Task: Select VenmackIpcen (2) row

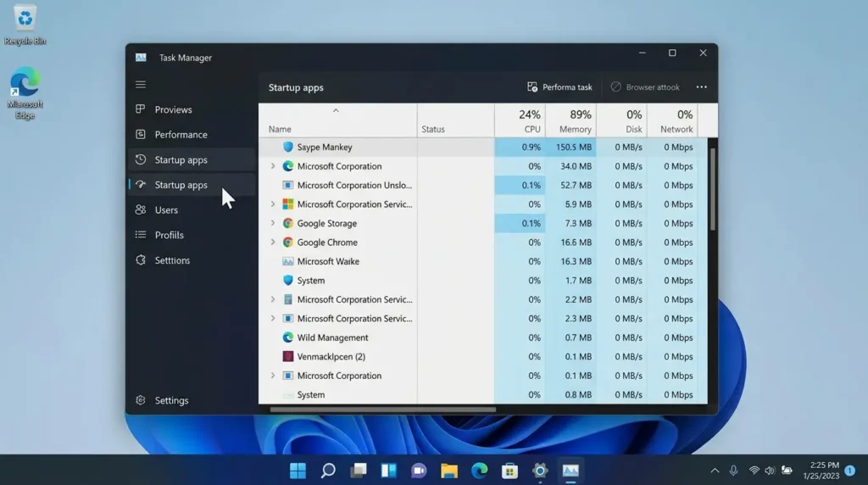Action: pyautogui.click(x=482, y=357)
